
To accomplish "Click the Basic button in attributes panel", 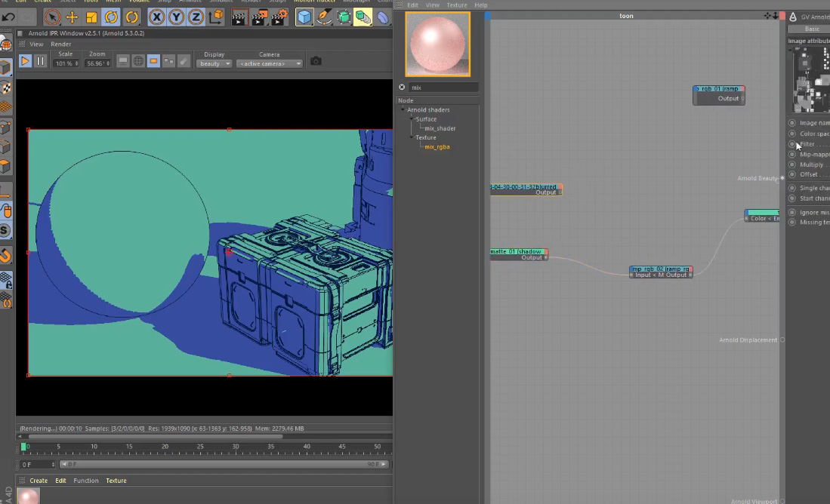I will (812, 29).
